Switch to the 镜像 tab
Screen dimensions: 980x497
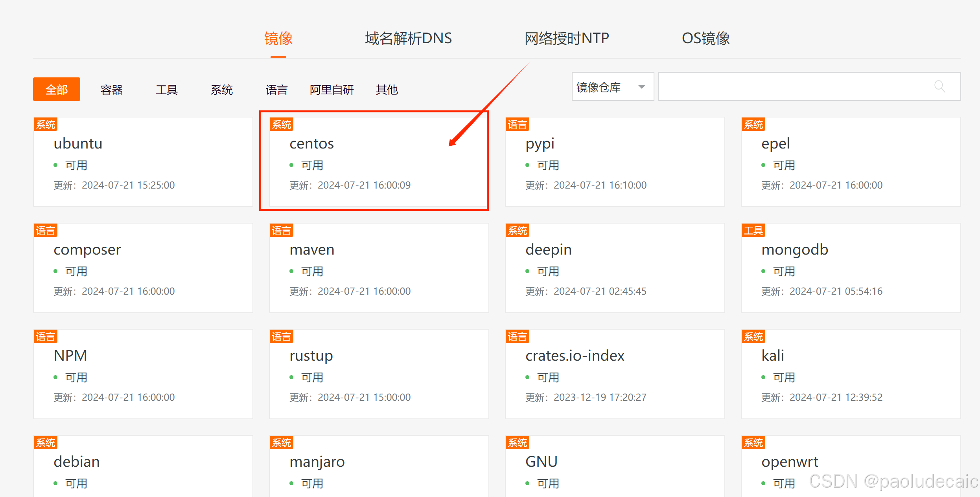[278, 39]
